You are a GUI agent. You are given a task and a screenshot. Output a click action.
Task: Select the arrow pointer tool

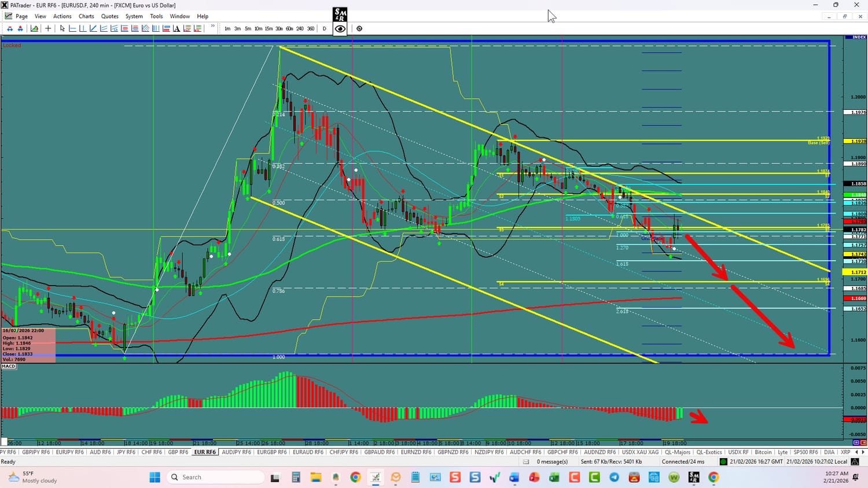[x=62, y=28]
